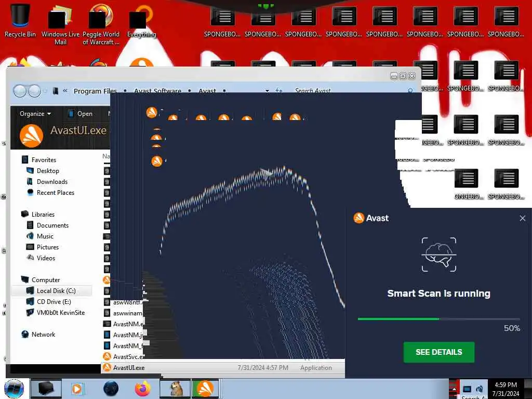Click the Application type cell for AvastUI.exe
This screenshot has width=532, height=399.
click(316, 367)
